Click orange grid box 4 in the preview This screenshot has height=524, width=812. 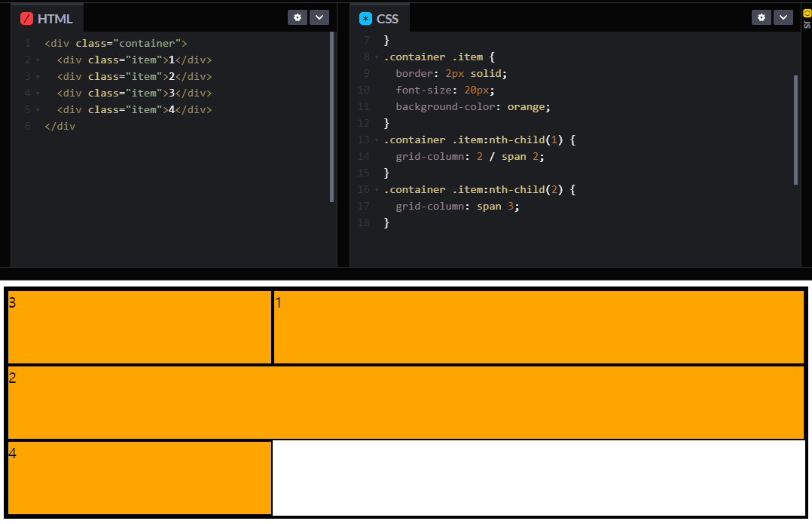click(x=140, y=478)
